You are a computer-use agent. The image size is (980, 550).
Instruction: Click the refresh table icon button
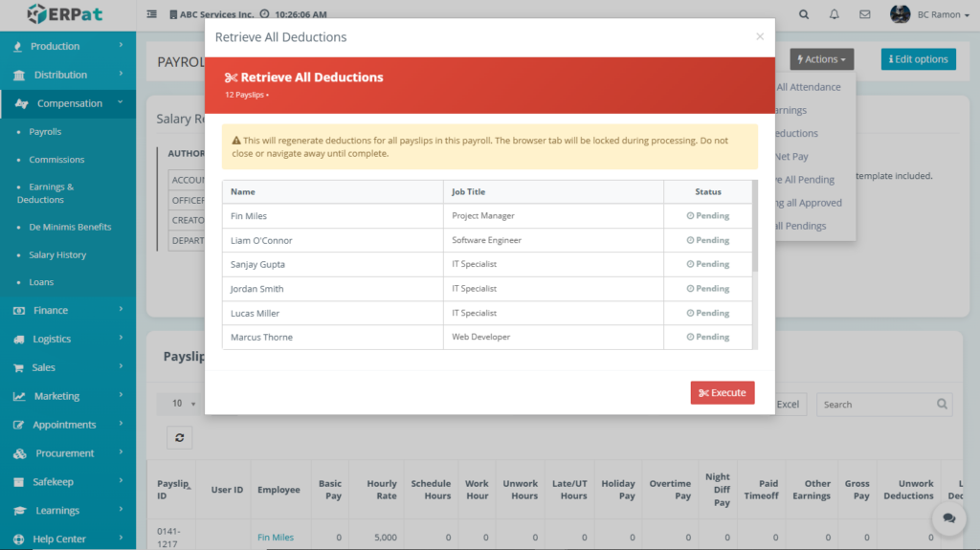[179, 437]
